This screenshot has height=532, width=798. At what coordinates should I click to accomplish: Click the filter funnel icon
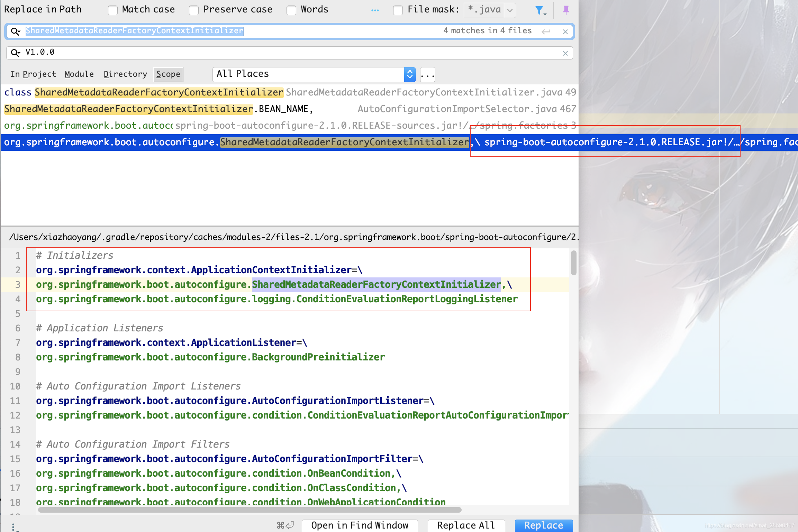pos(539,10)
